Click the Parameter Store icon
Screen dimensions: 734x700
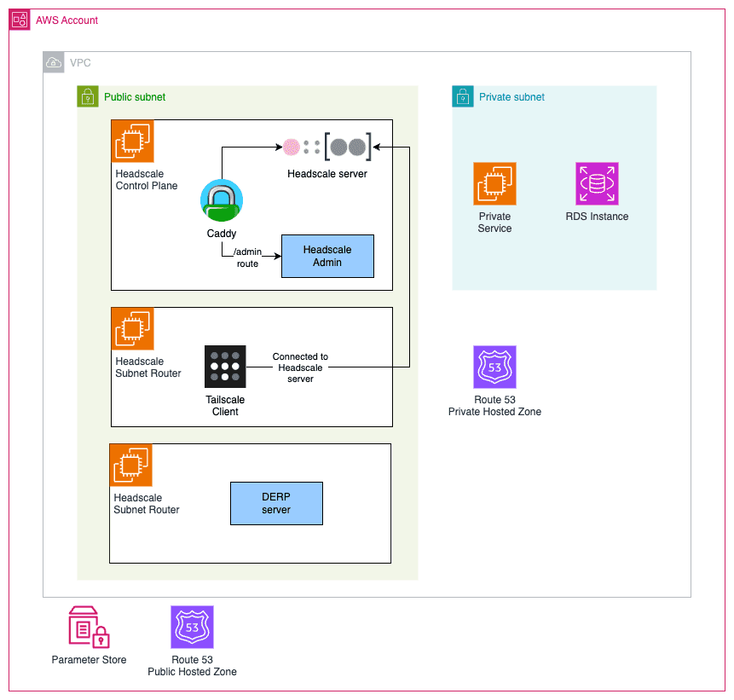[x=89, y=627]
